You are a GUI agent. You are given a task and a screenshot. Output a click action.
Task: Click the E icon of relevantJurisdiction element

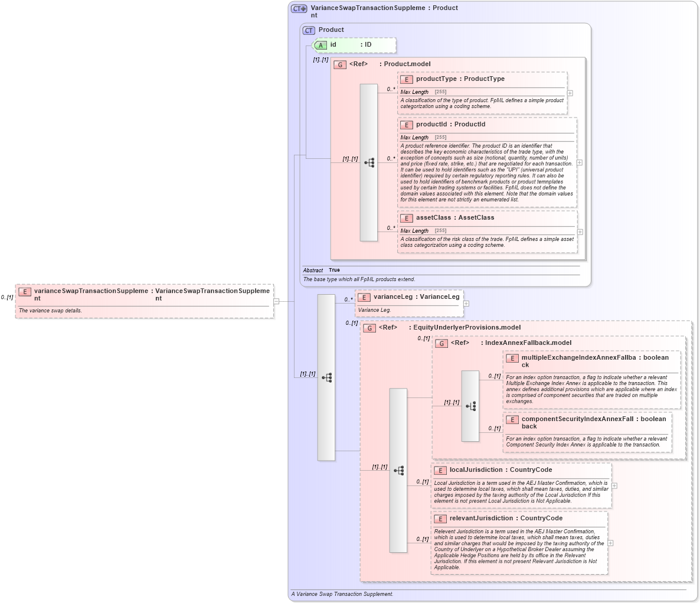440,519
